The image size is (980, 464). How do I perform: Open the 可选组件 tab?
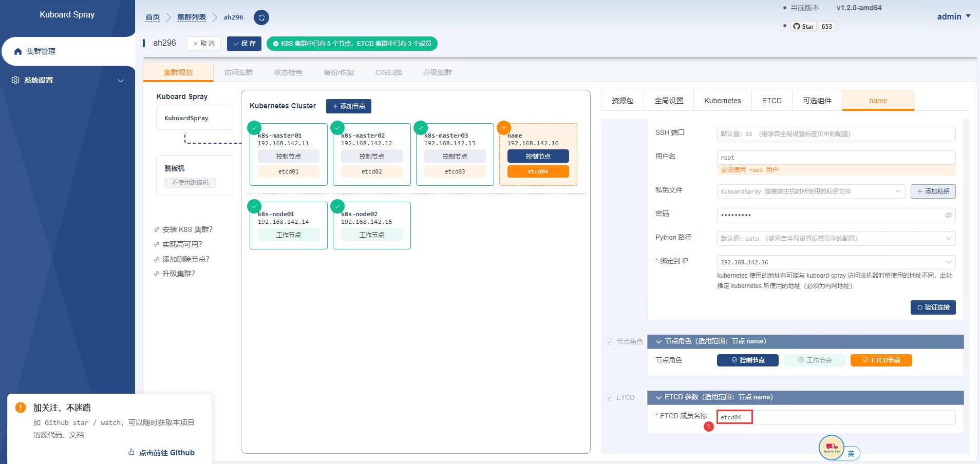(x=817, y=101)
